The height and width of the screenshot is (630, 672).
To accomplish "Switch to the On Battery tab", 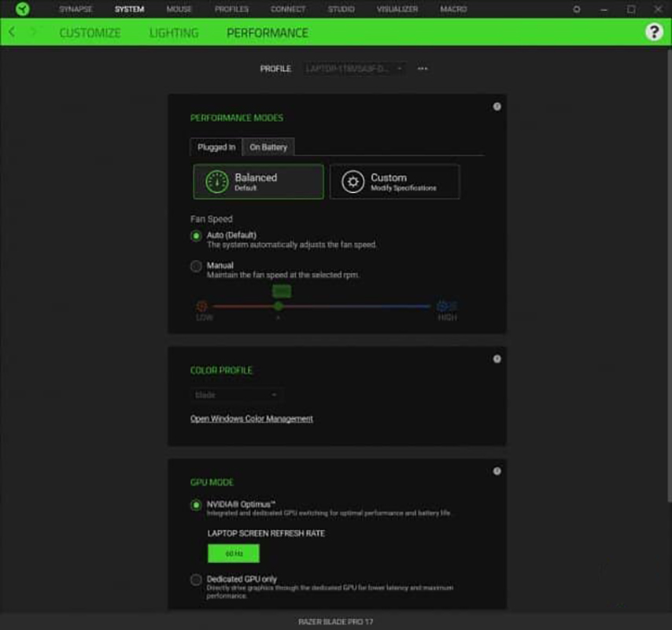I will (x=268, y=147).
